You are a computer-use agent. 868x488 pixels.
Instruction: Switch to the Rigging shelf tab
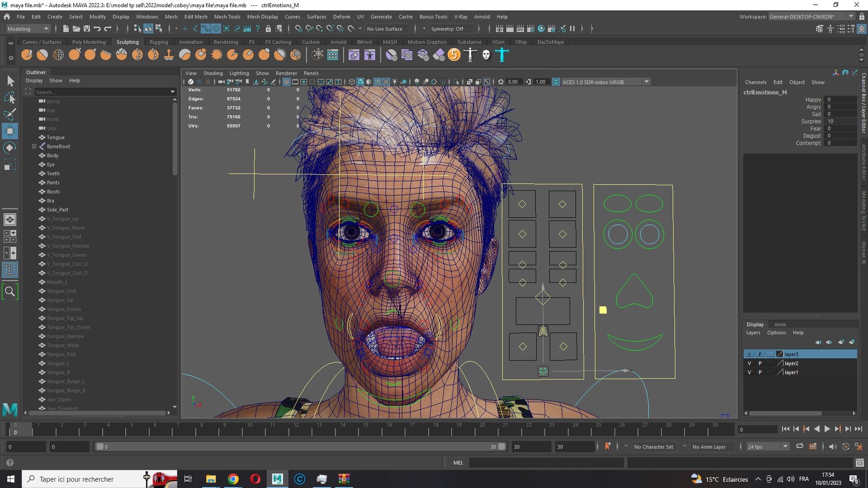(159, 42)
